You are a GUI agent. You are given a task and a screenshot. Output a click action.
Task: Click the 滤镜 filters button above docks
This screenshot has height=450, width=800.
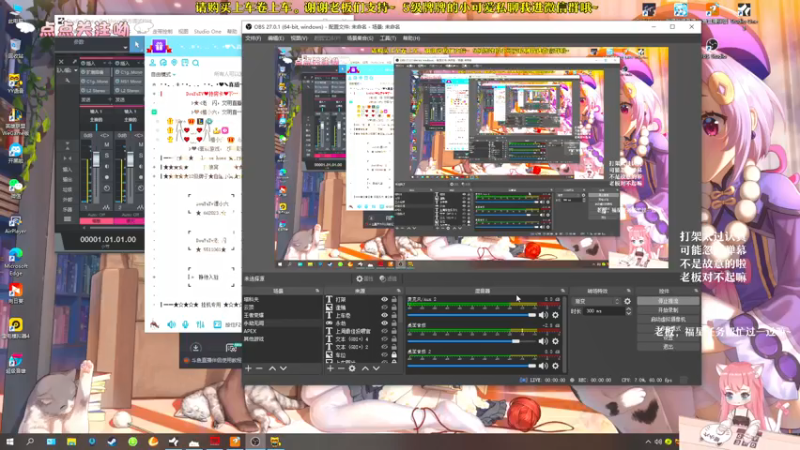388,279
